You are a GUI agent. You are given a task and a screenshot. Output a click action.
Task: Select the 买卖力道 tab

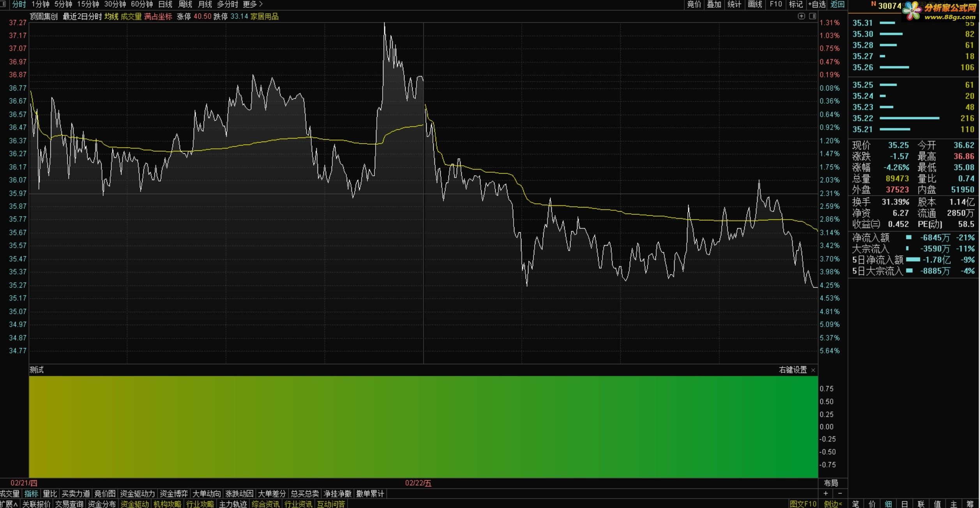(x=76, y=494)
